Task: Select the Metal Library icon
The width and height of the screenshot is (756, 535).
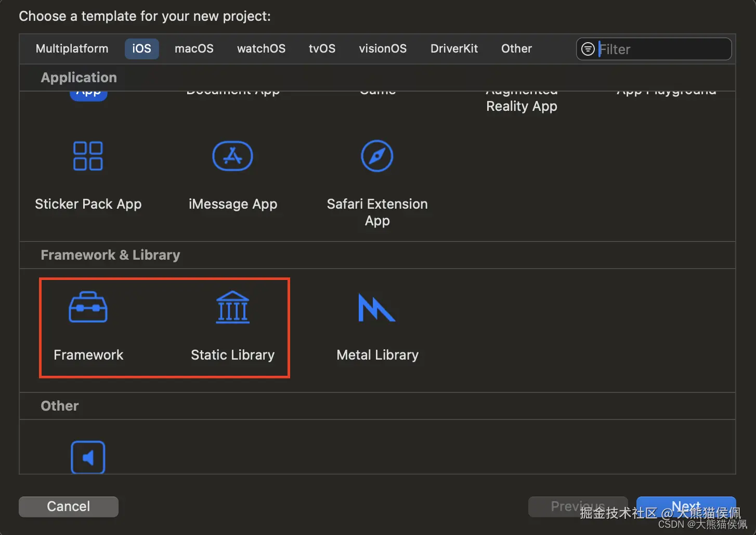Action: (x=377, y=307)
